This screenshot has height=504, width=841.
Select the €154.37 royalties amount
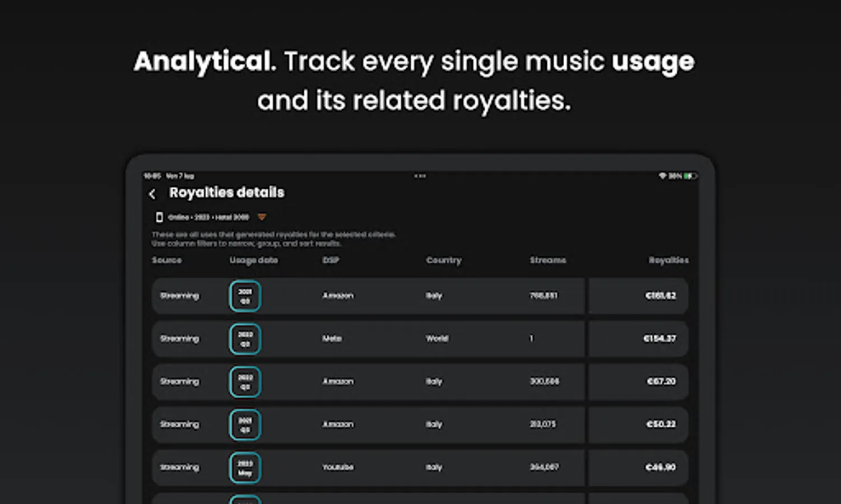(659, 339)
